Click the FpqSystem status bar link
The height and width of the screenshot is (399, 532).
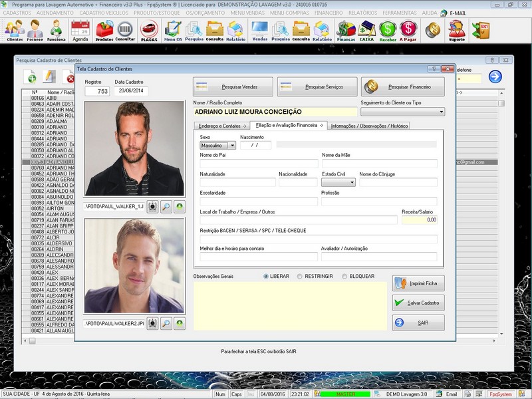tap(501, 394)
